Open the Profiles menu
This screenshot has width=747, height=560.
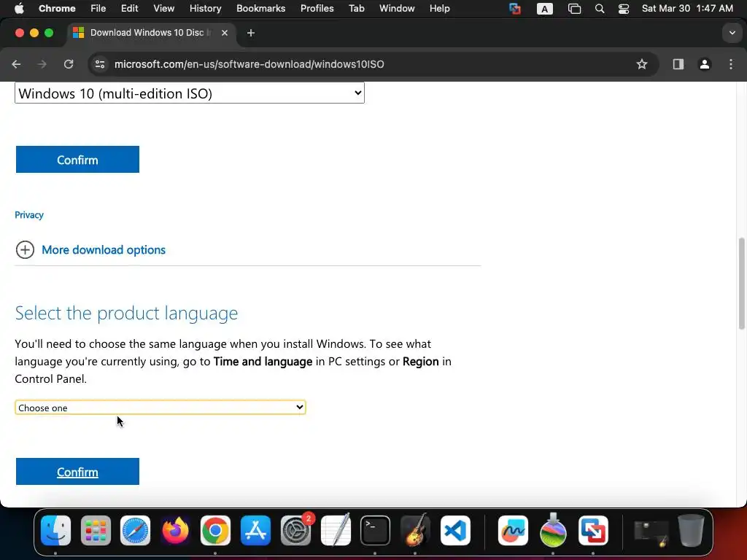pyautogui.click(x=317, y=9)
